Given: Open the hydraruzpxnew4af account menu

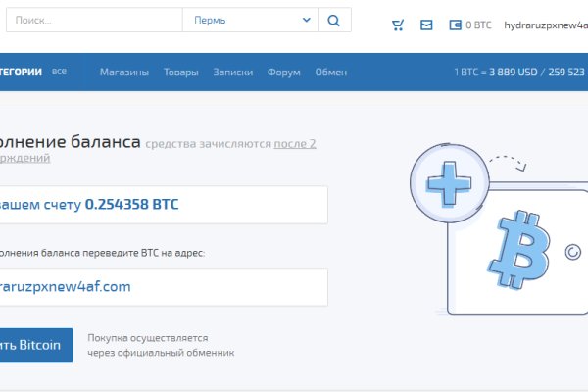Looking at the screenshot, I should (x=545, y=25).
